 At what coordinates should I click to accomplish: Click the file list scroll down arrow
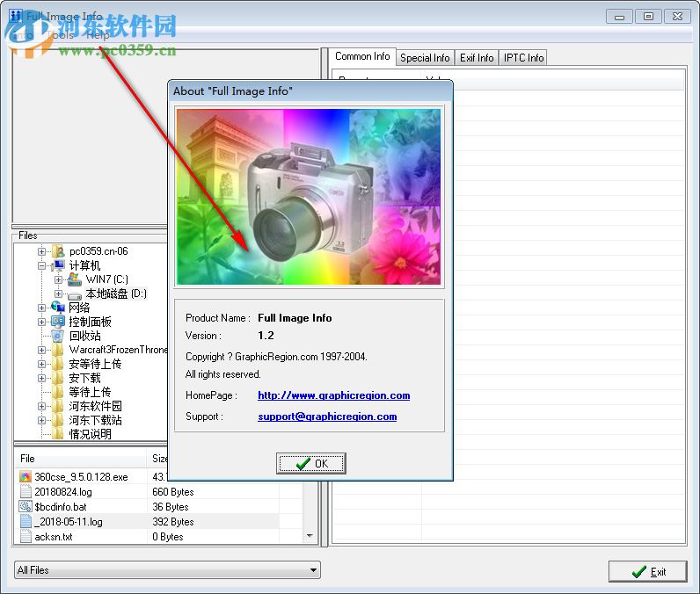click(x=310, y=536)
